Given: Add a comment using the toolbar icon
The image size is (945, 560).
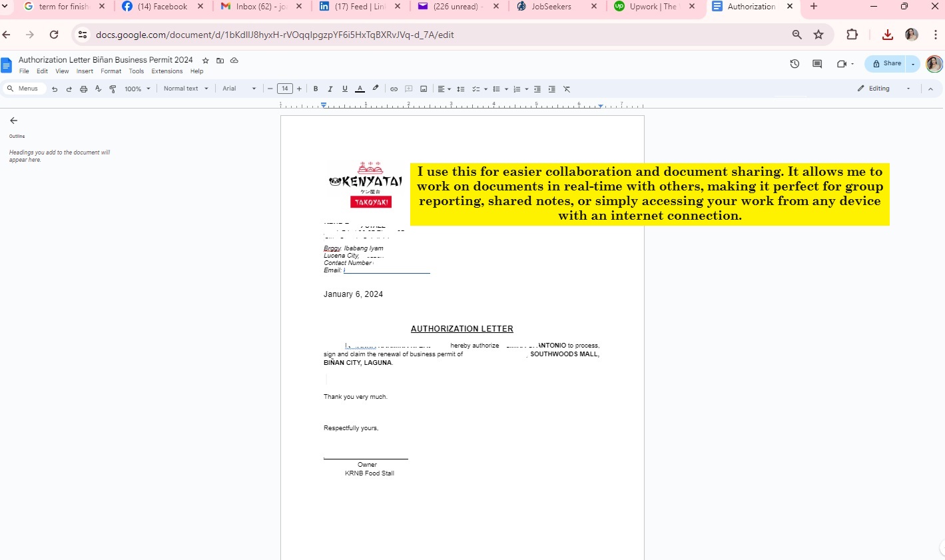Looking at the screenshot, I should (x=409, y=89).
